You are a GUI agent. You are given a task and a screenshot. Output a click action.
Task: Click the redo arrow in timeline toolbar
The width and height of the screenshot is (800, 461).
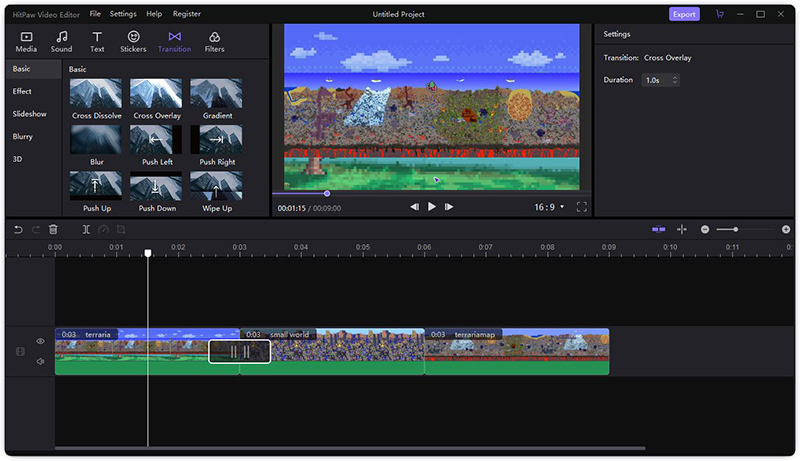coord(36,229)
